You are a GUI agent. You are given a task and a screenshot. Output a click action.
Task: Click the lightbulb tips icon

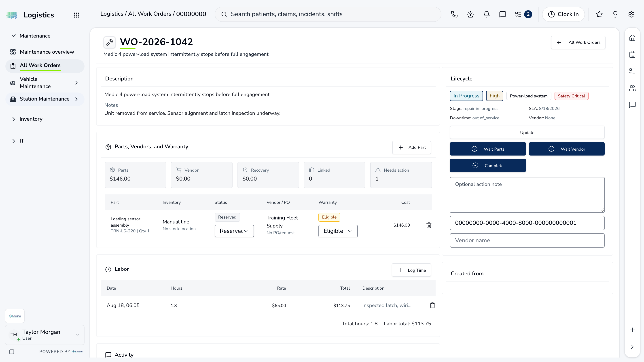pyautogui.click(x=615, y=14)
